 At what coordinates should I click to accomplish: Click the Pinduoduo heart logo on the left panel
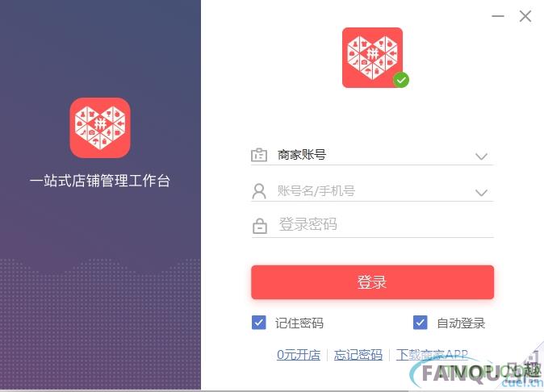tap(100, 128)
